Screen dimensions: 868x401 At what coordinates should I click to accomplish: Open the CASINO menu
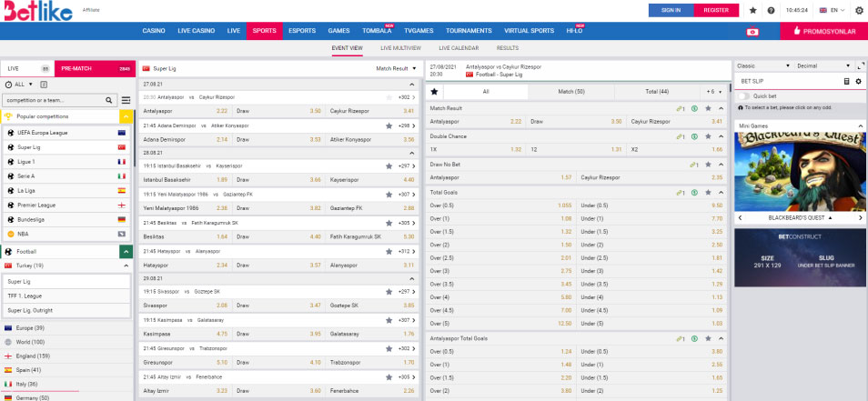pyautogui.click(x=154, y=31)
